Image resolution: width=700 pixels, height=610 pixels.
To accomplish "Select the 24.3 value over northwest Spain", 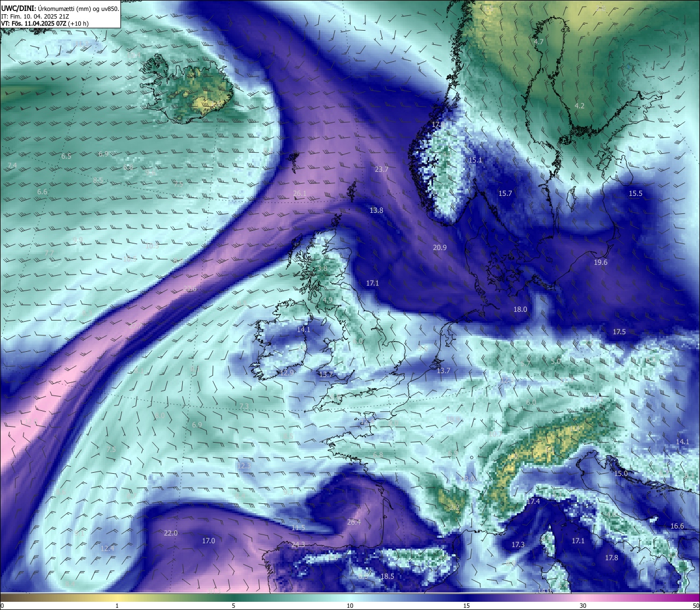I will click(298, 545).
